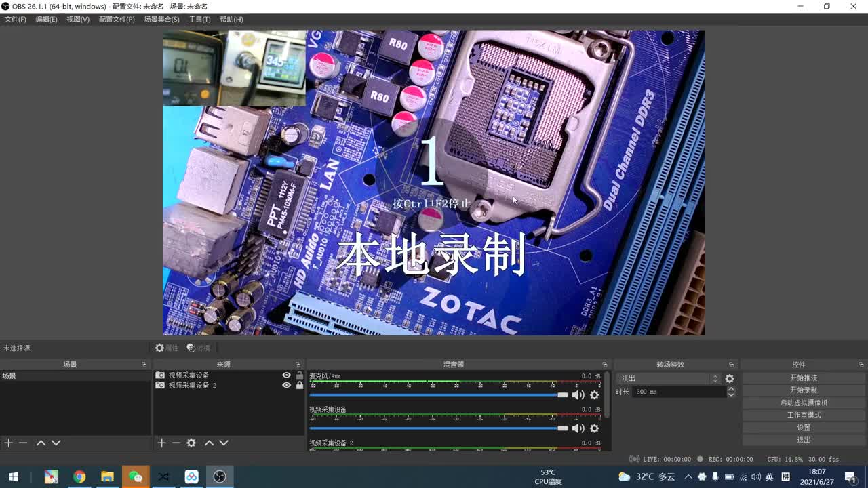
Task: Open the notification center icon
Action: (850, 476)
